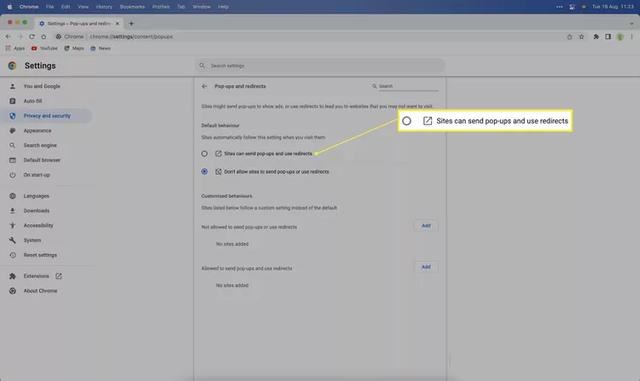Click the Search settings box
640x381 pixels.
coord(320,66)
